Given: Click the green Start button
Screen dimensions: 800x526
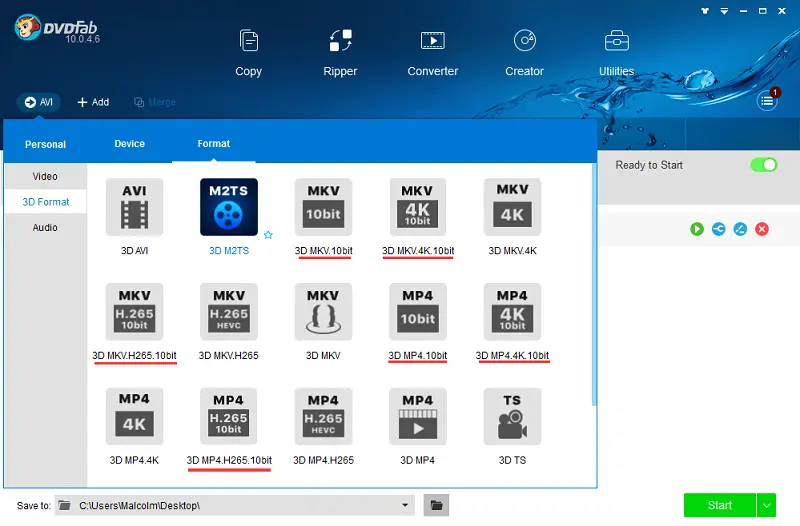Looking at the screenshot, I should [719, 505].
